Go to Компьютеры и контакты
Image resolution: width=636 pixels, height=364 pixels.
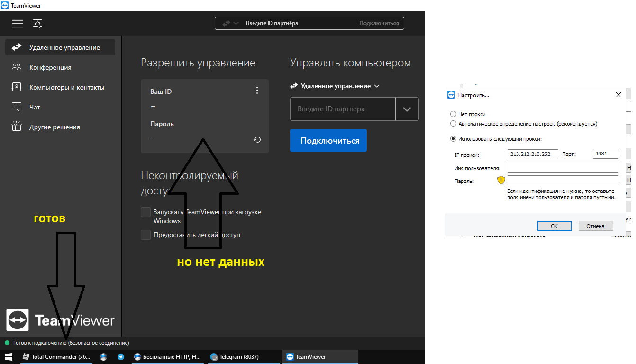[x=60, y=87]
